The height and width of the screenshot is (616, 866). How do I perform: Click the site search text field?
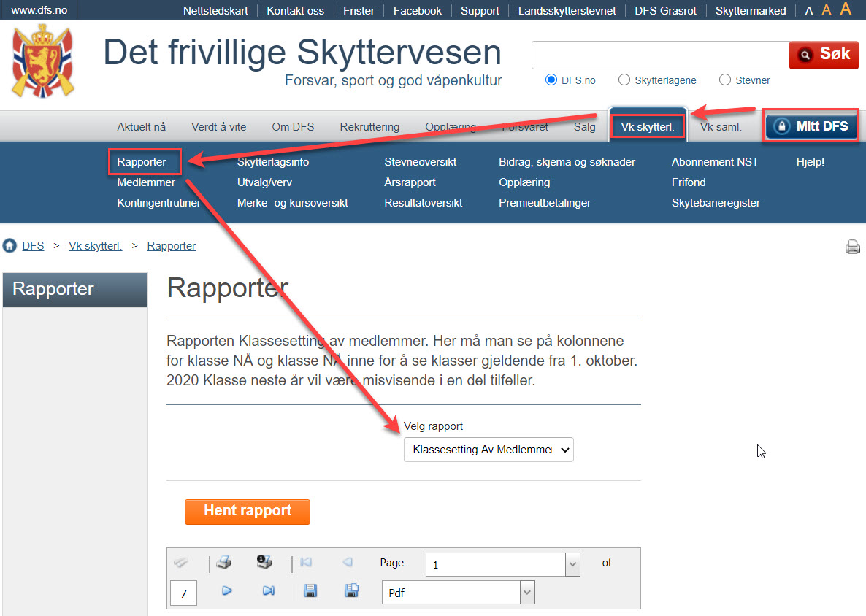(x=661, y=55)
